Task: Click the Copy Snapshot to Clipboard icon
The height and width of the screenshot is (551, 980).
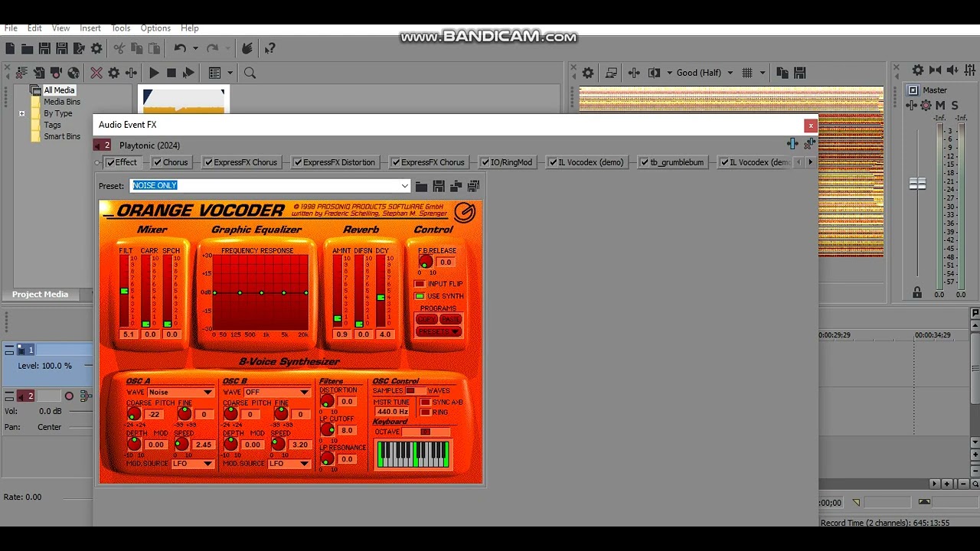Action: pyautogui.click(x=782, y=73)
